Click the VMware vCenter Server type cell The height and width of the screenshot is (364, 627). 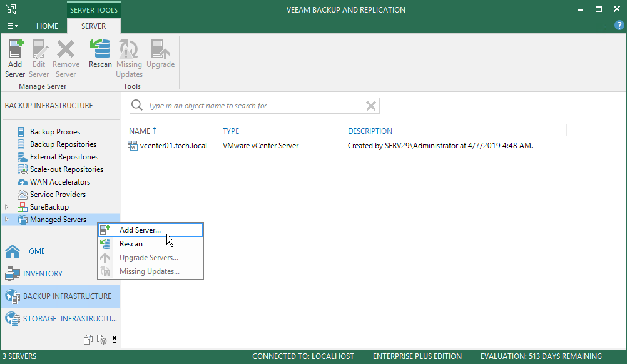[260, 146]
